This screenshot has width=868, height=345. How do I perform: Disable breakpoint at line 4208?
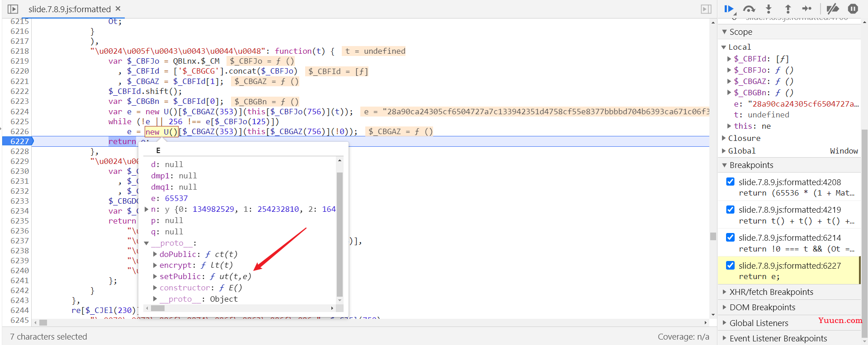tap(730, 182)
